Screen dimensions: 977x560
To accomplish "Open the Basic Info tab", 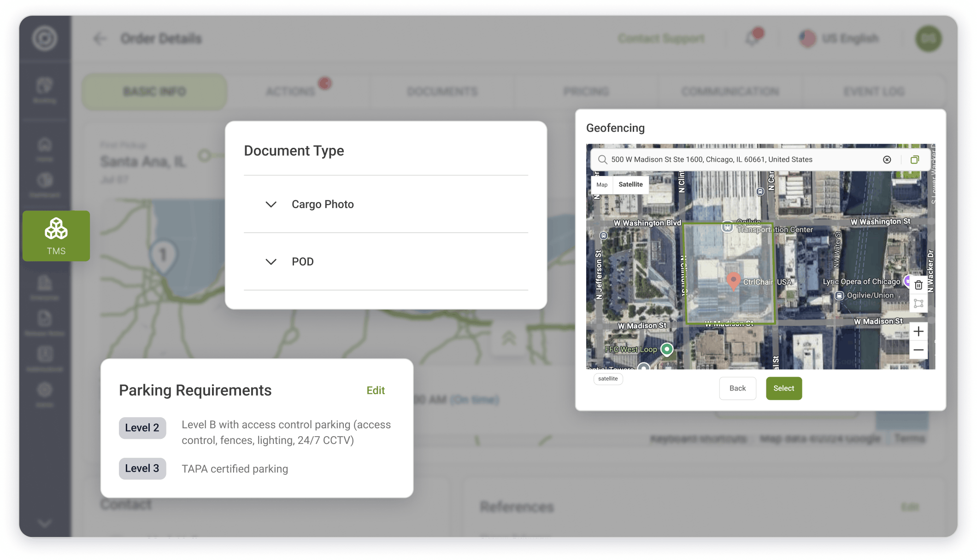I will (x=154, y=92).
